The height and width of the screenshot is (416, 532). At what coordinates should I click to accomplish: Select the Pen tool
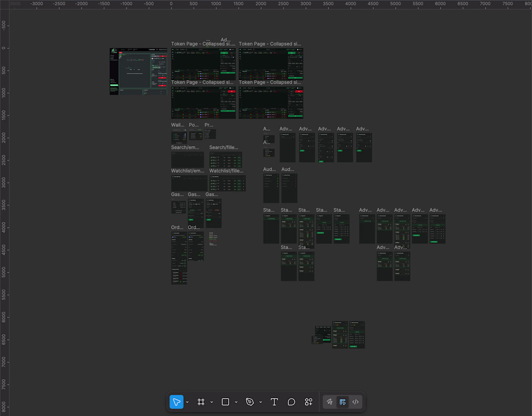(250, 402)
